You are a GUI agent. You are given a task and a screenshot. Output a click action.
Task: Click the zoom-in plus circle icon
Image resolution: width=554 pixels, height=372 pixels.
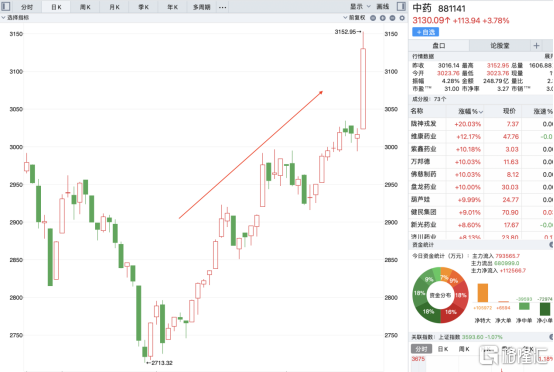[383, 18]
